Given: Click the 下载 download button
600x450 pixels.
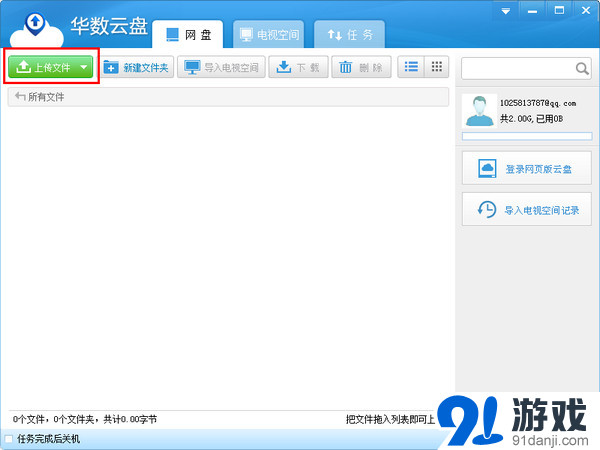Looking at the screenshot, I should pyautogui.click(x=298, y=67).
